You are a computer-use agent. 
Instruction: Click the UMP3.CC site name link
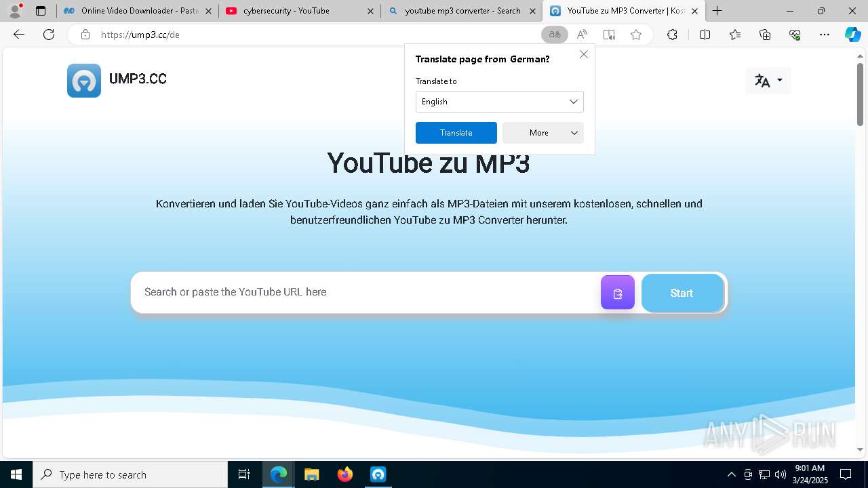(138, 79)
